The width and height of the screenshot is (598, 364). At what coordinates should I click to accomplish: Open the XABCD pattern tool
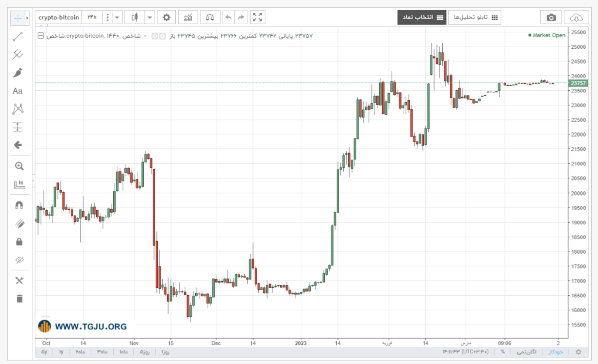coord(18,109)
